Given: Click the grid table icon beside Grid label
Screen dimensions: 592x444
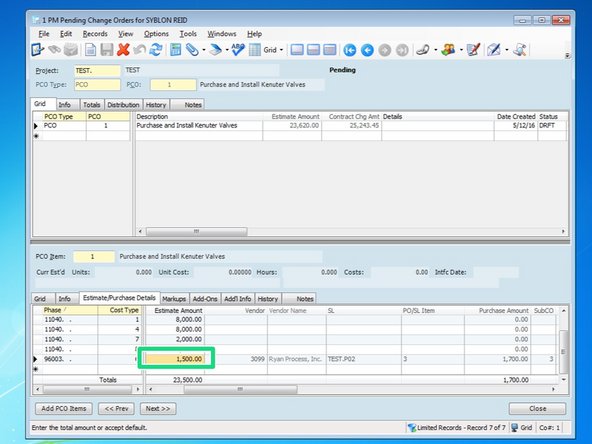Looking at the screenshot, I should (255, 49).
